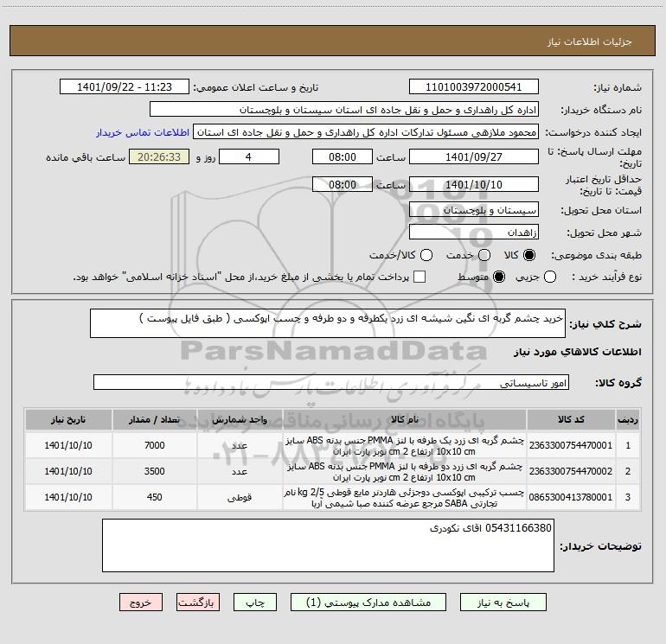Click item code 0865300413780001
The height and width of the screenshot is (644, 666).
pos(571,497)
